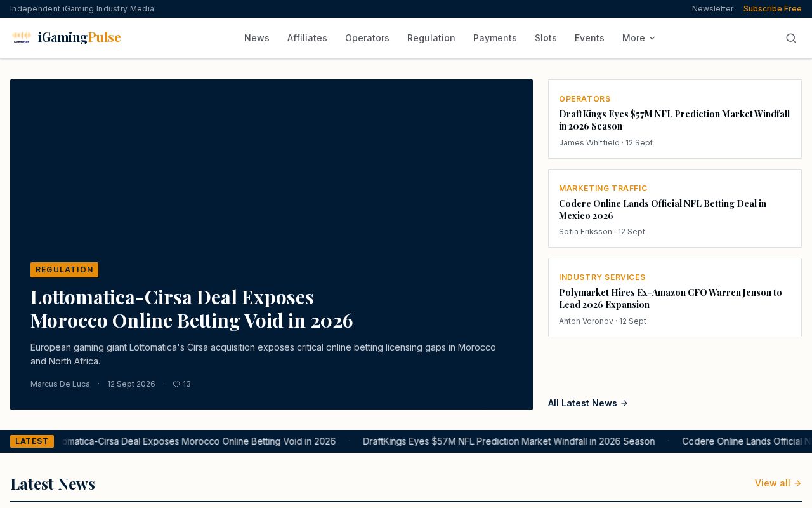This screenshot has width=812, height=508.
Task: Open the News menu item
Action: (257, 38)
